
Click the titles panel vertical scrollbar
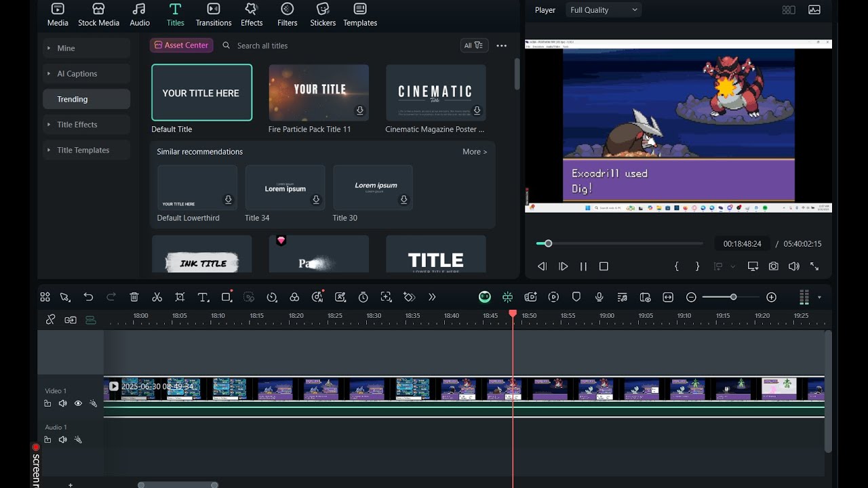pos(517,74)
